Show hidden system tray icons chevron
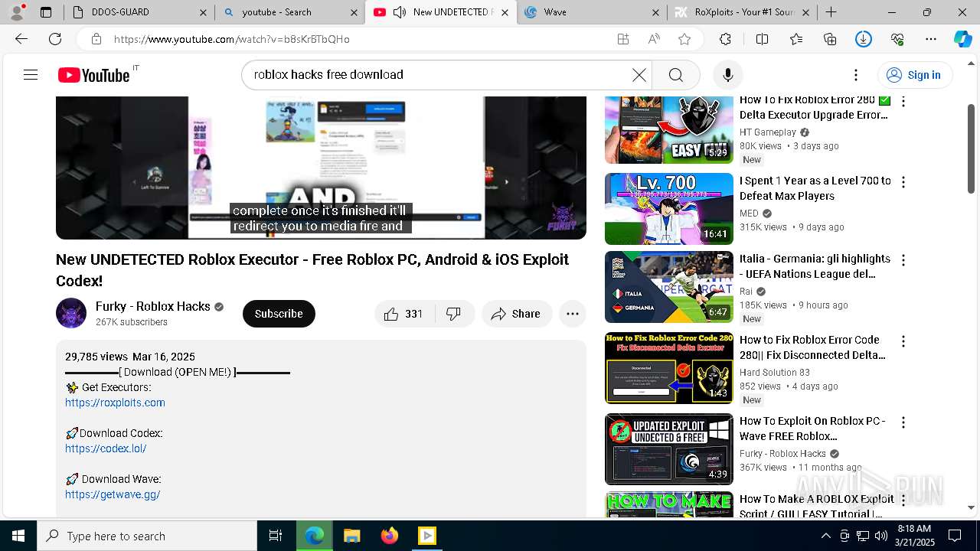Viewport: 980px width, 551px height. pos(825,536)
